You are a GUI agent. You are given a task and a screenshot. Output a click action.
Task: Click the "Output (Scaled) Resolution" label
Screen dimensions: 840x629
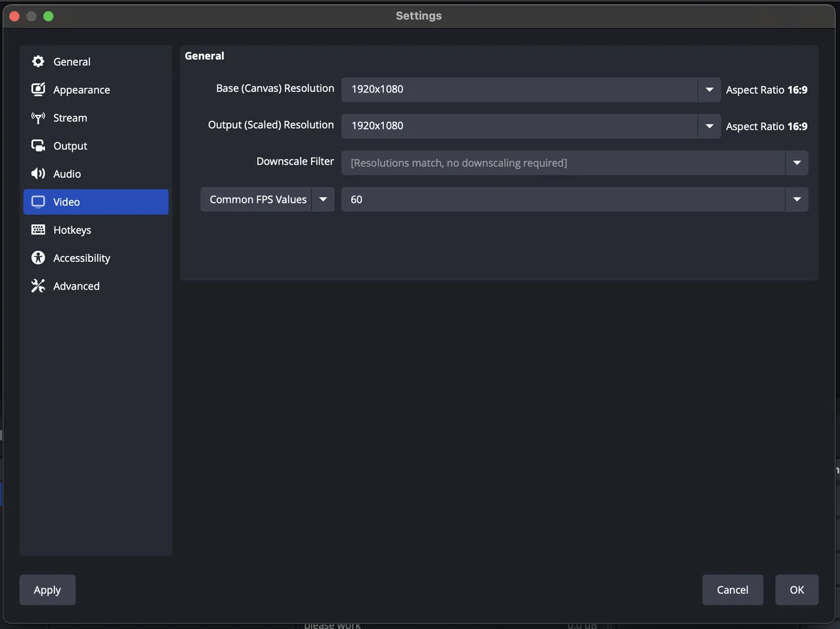tap(271, 125)
